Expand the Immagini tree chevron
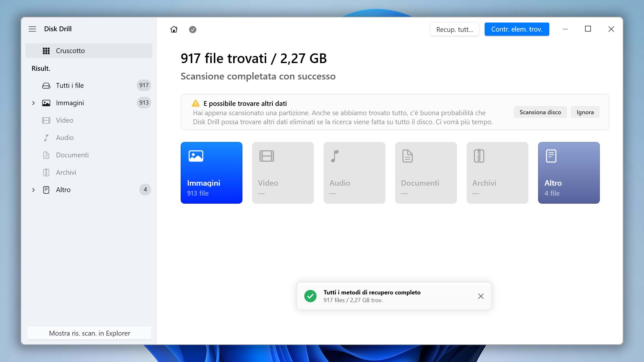 [x=33, y=103]
